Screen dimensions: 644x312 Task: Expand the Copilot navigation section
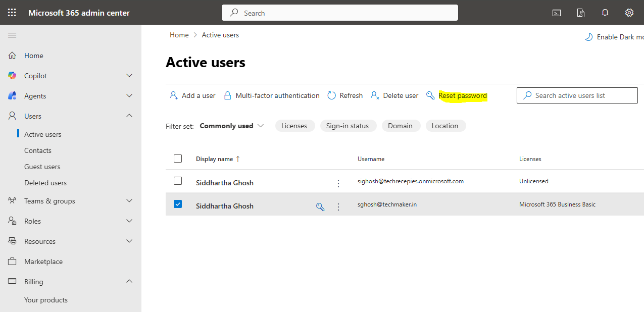pyautogui.click(x=129, y=76)
